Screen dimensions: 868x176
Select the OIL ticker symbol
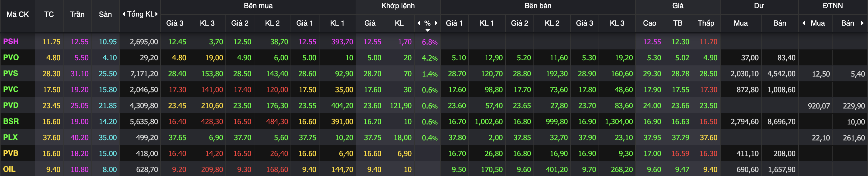[x=9, y=169]
